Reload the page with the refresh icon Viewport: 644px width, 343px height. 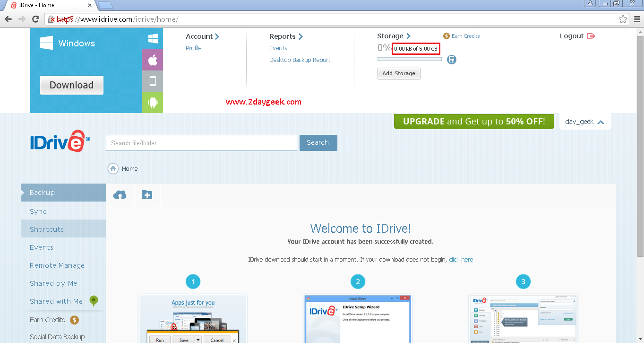point(35,19)
